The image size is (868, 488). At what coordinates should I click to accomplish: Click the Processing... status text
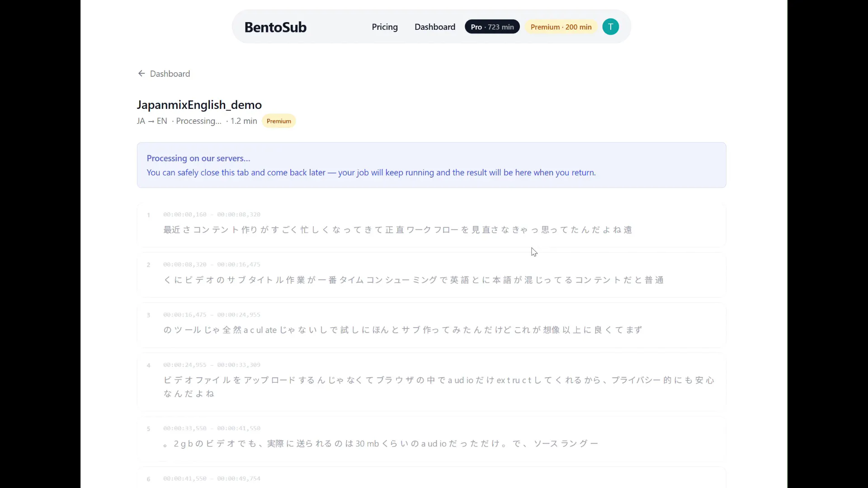pyautogui.click(x=199, y=121)
